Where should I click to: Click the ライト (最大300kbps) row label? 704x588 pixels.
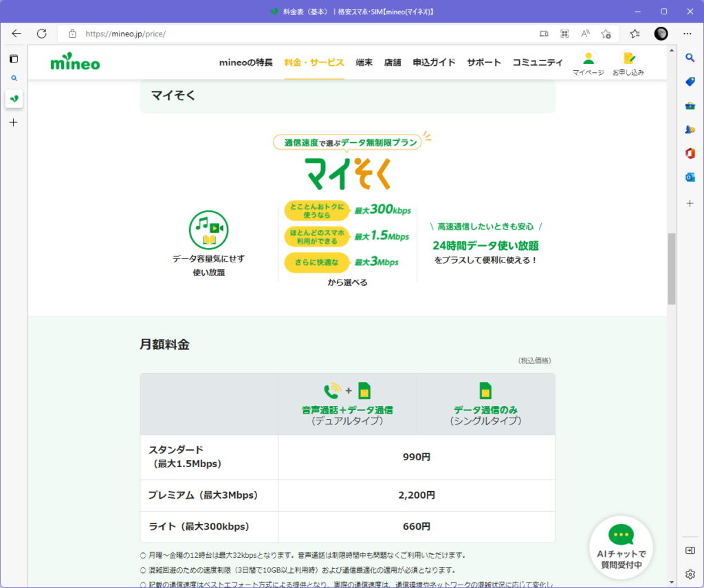coord(199,527)
